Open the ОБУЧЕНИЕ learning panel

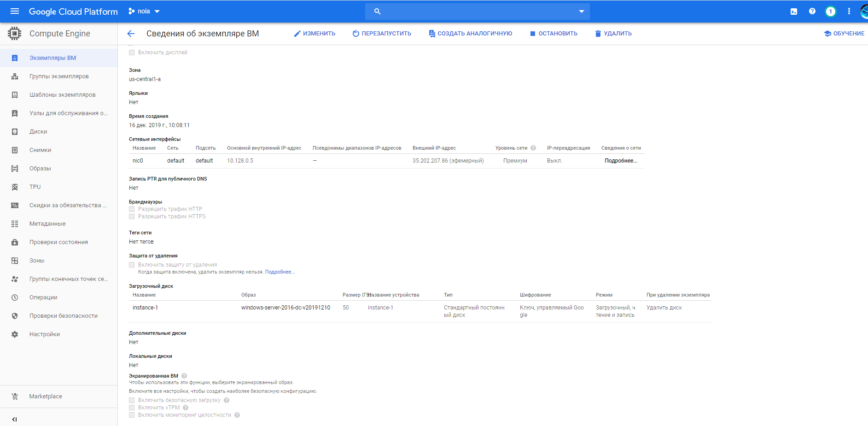point(844,34)
